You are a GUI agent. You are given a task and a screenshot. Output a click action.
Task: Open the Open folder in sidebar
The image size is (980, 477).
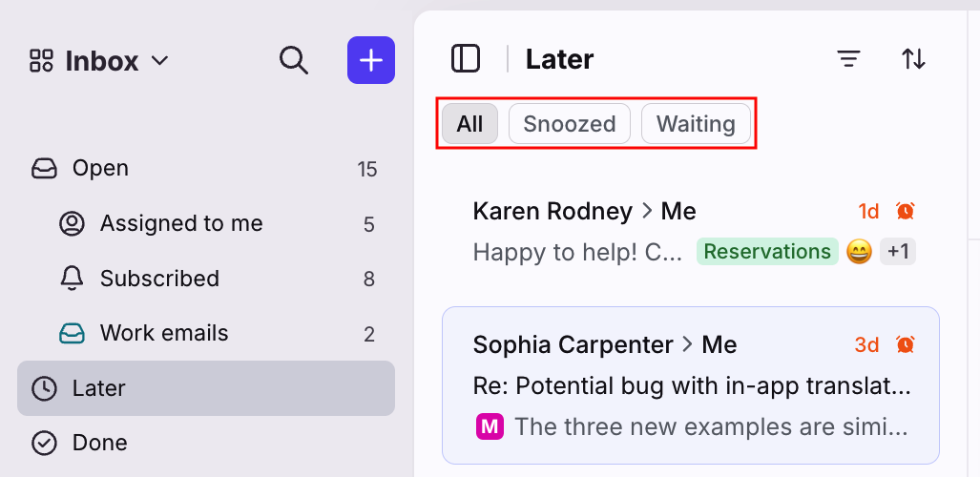(x=205, y=169)
